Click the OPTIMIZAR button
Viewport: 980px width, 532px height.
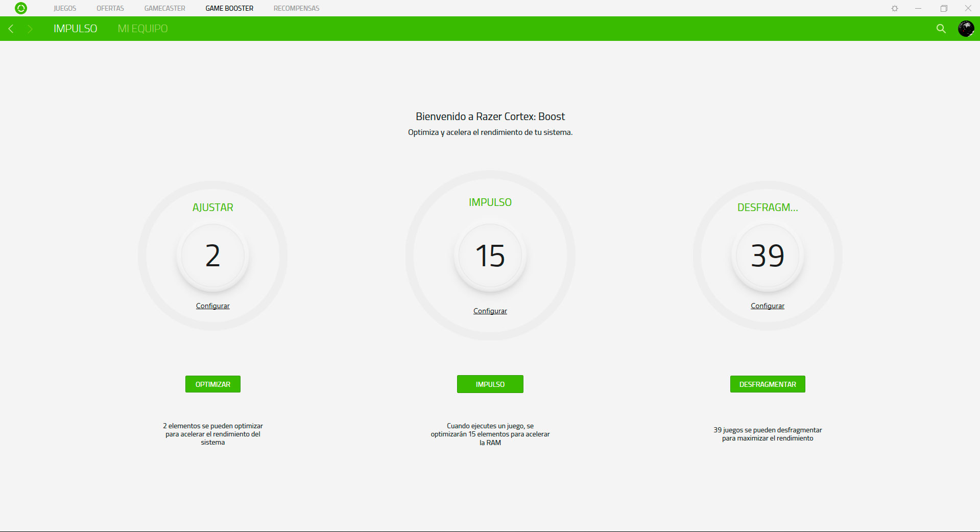pos(213,384)
